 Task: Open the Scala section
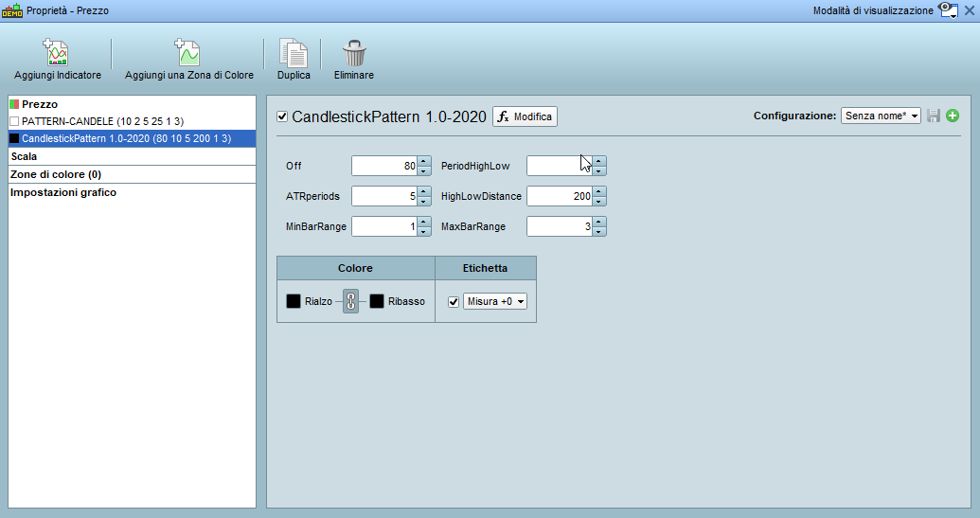(x=132, y=156)
